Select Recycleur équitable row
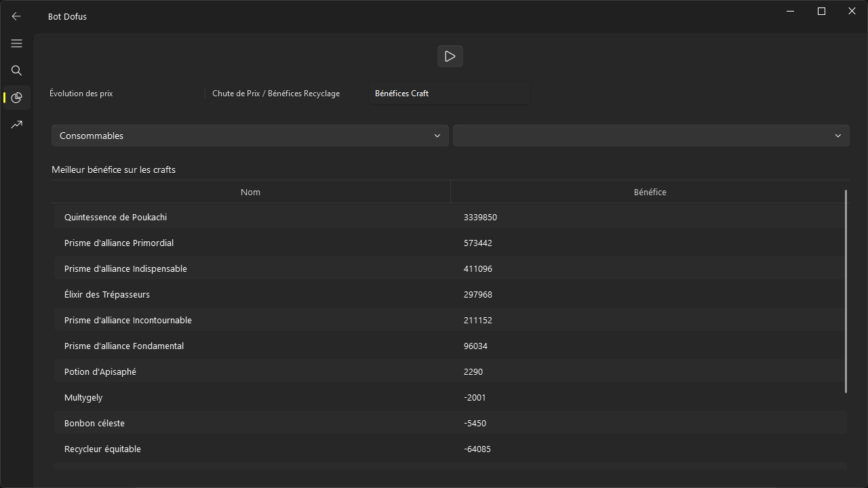 tap(450, 449)
